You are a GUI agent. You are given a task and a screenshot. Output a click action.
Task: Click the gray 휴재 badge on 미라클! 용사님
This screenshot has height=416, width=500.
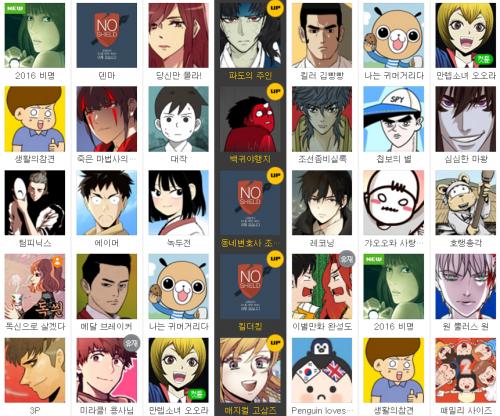pos(131,343)
